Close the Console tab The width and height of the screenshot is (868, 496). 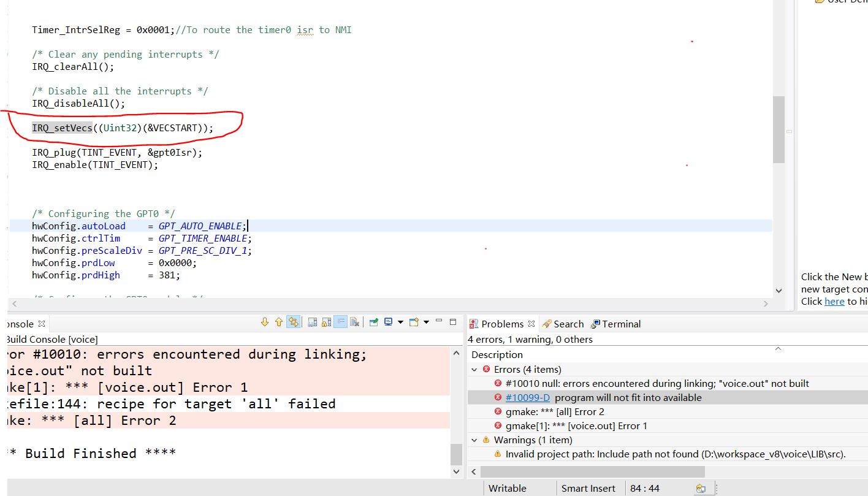[42, 324]
